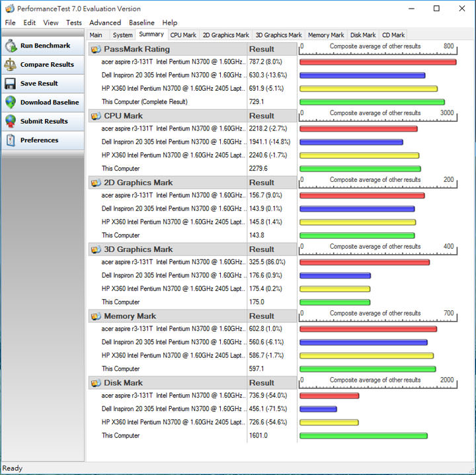Switch to the 3D Graphics Mark tab
The height and width of the screenshot is (475, 476).
tap(278, 35)
